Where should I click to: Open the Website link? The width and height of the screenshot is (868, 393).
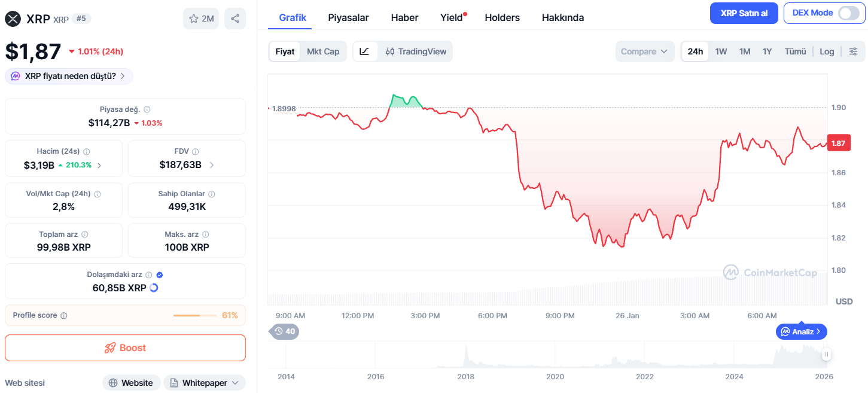[131, 383]
